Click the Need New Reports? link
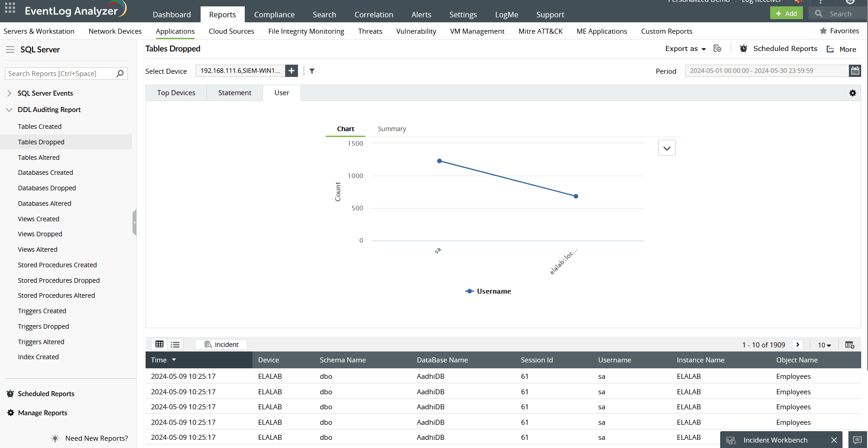 coord(97,438)
